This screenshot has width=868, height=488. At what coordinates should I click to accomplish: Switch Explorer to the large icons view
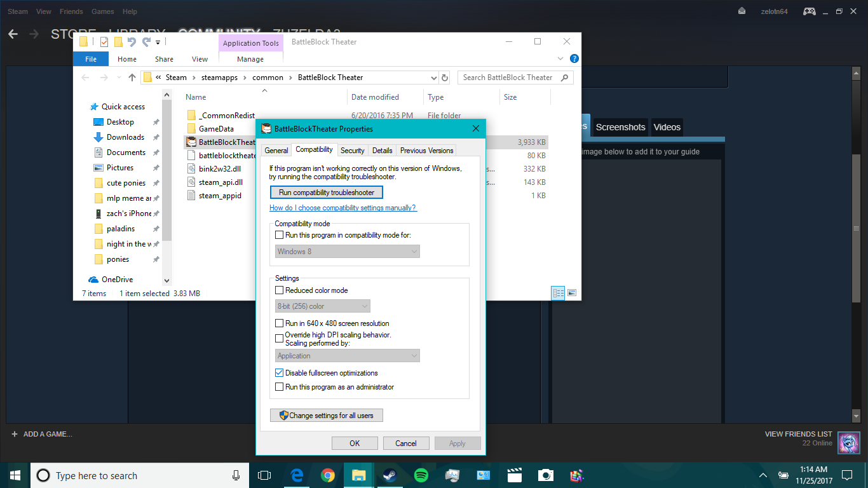click(x=572, y=293)
